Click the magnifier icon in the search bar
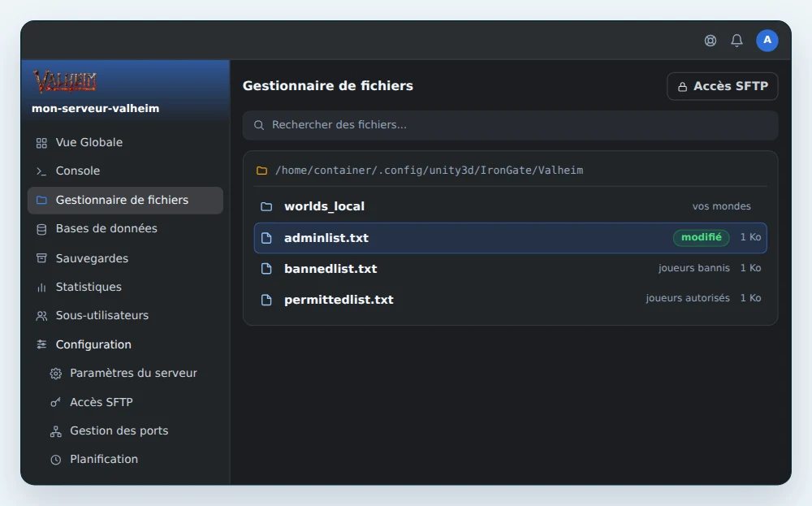 259,125
